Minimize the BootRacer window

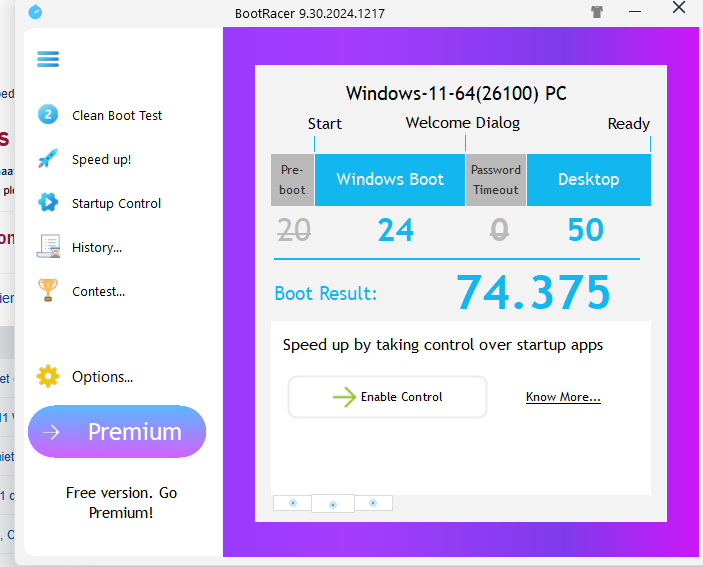[635, 12]
